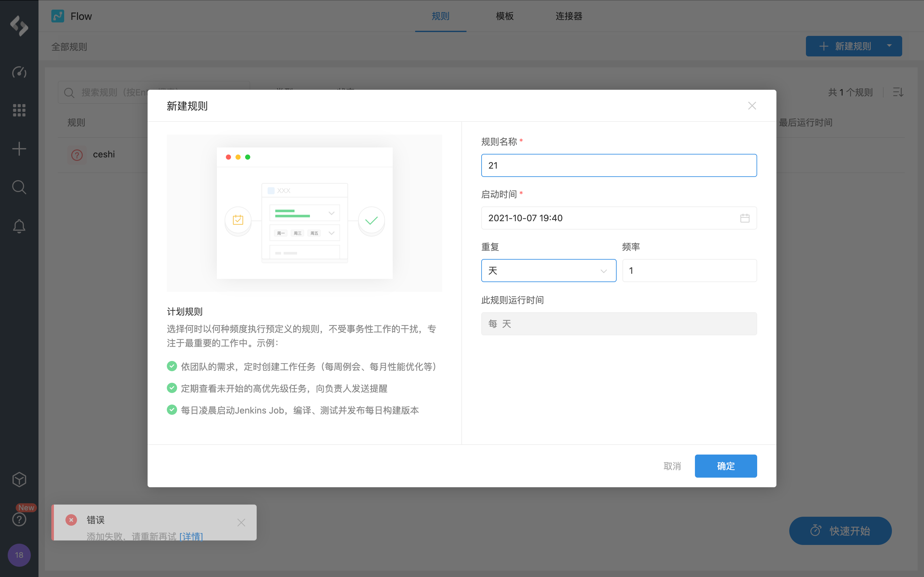Click the dashboard gauge icon in sidebar

coord(19,72)
